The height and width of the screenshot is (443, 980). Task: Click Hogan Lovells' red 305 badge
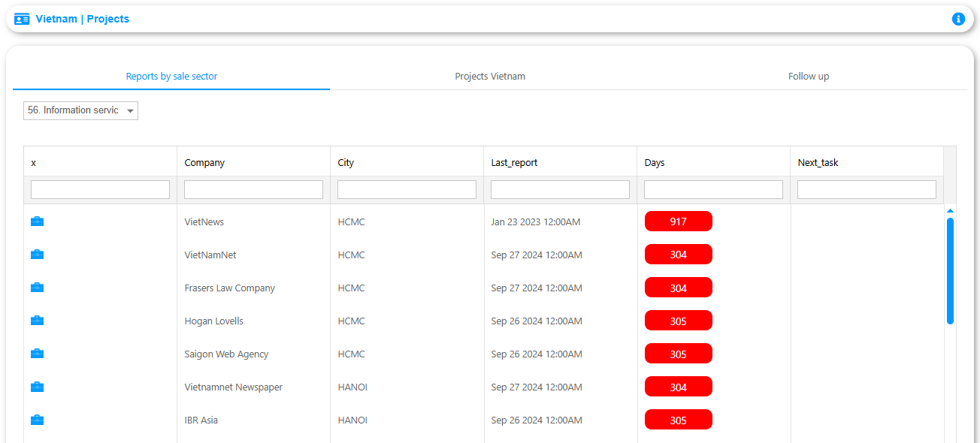(x=678, y=321)
